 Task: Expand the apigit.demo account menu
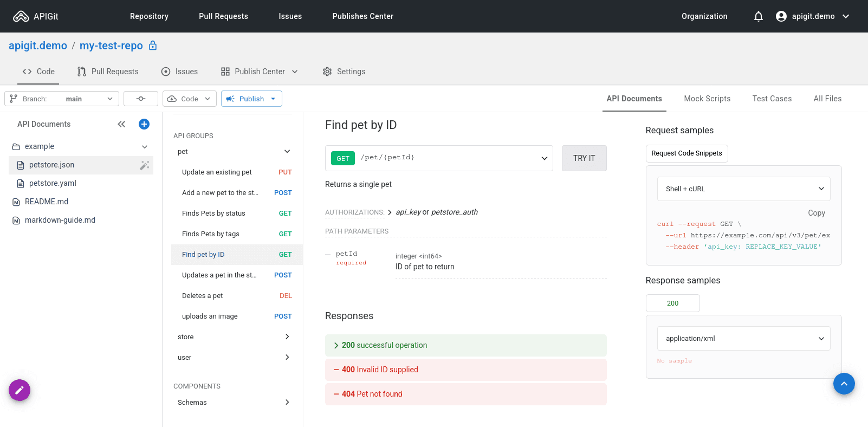pyautogui.click(x=846, y=16)
